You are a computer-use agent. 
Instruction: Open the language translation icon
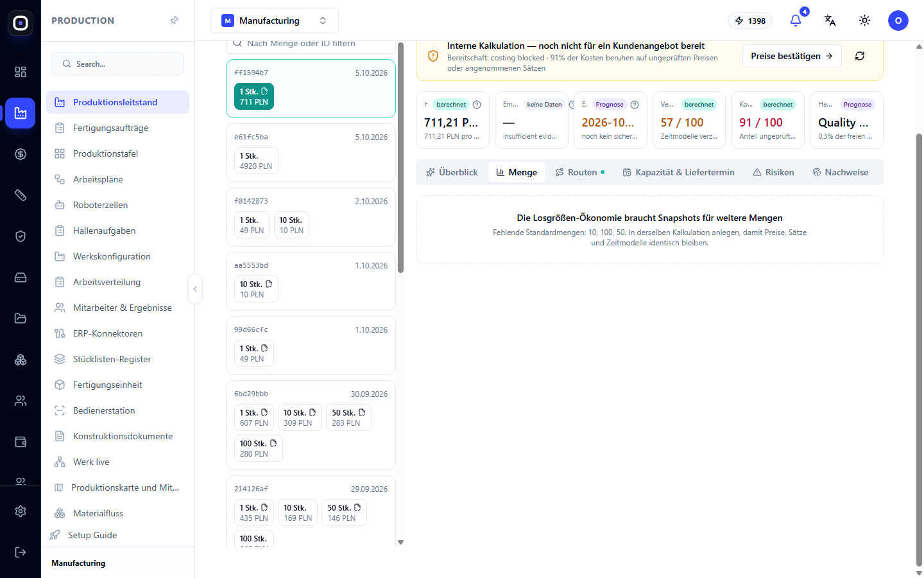[x=830, y=21]
